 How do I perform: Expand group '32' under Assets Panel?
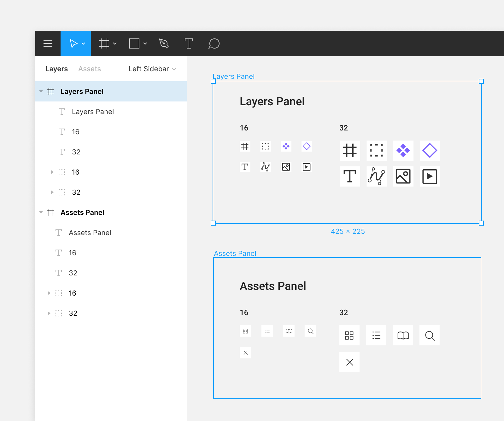[x=49, y=313]
